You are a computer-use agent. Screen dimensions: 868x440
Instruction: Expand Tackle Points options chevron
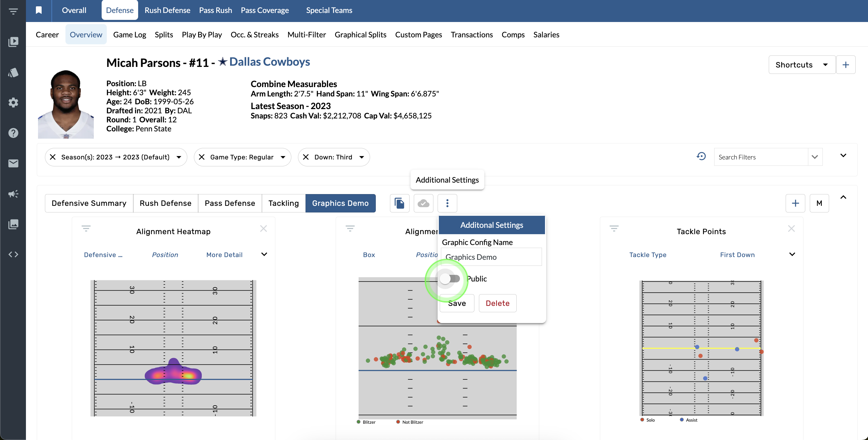pyautogui.click(x=792, y=254)
